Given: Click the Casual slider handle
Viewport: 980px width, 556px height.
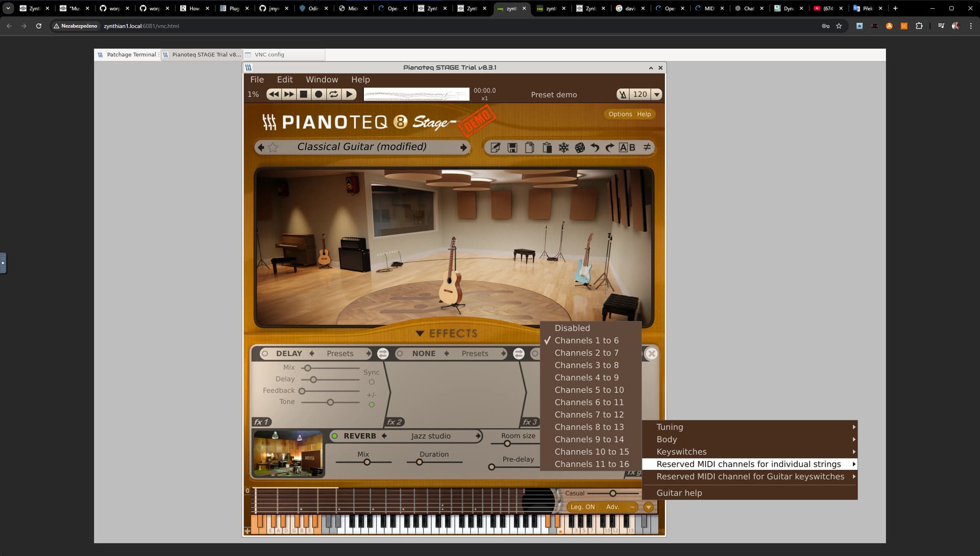Looking at the screenshot, I should coord(612,493).
